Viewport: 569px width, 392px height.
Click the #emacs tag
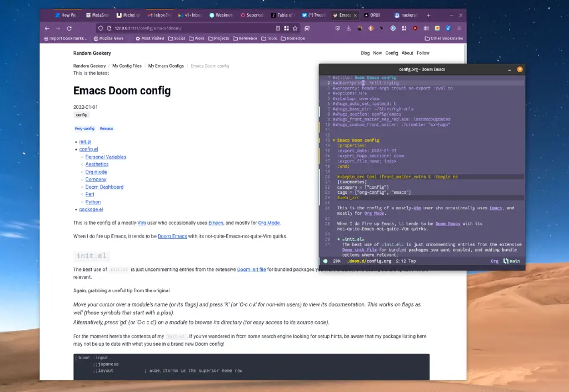[106, 128]
